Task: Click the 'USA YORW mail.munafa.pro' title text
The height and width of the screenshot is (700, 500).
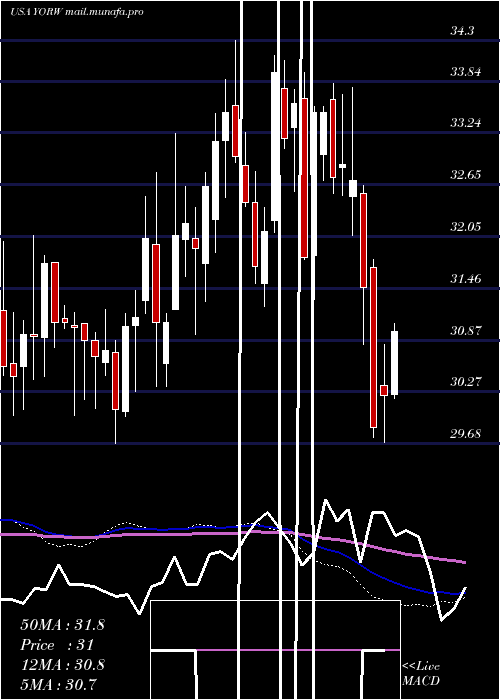Action: tap(77, 12)
